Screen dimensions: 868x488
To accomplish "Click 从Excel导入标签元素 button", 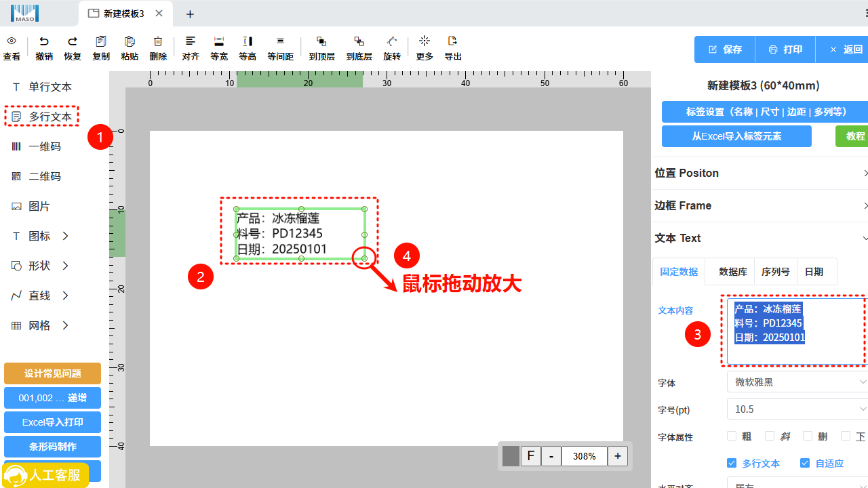I will click(736, 136).
